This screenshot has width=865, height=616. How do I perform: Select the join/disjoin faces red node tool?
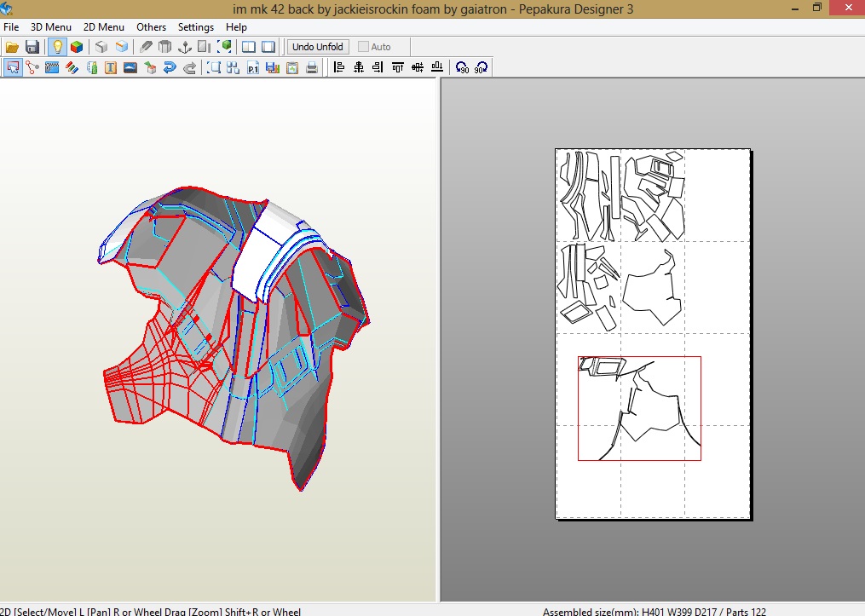32,68
